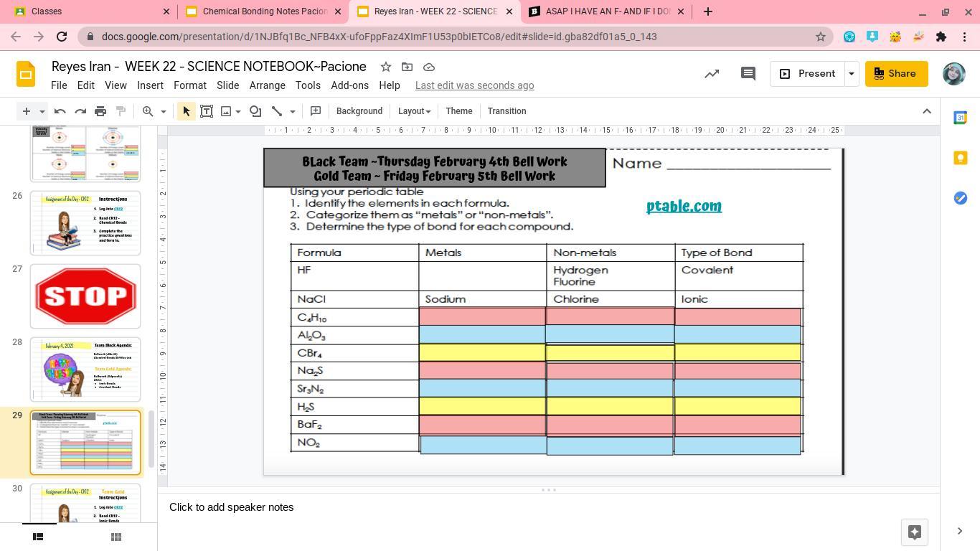Add a comment using toolbar icon
980x551 pixels.
point(315,111)
